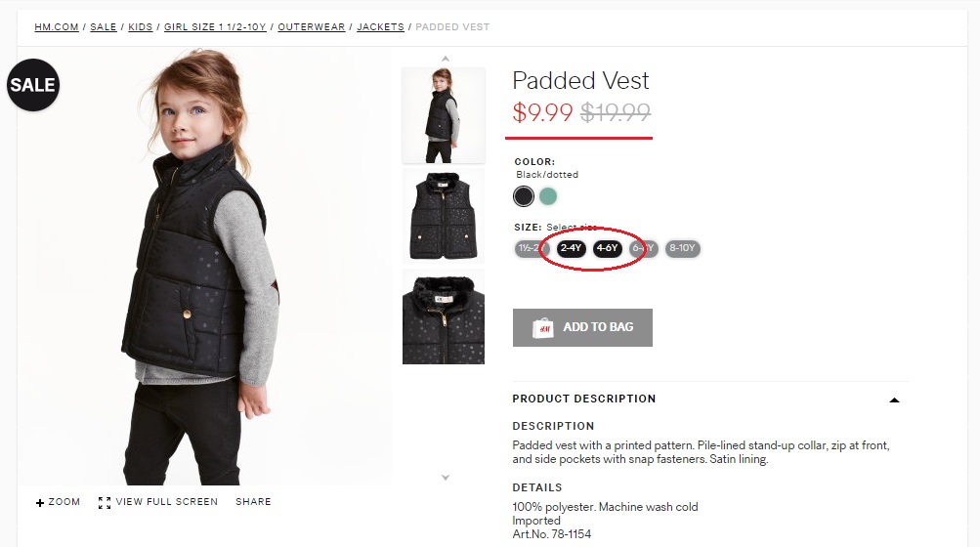The width and height of the screenshot is (980, 547).
Task: Select size 2-4Y
Action: coord(571,248)
